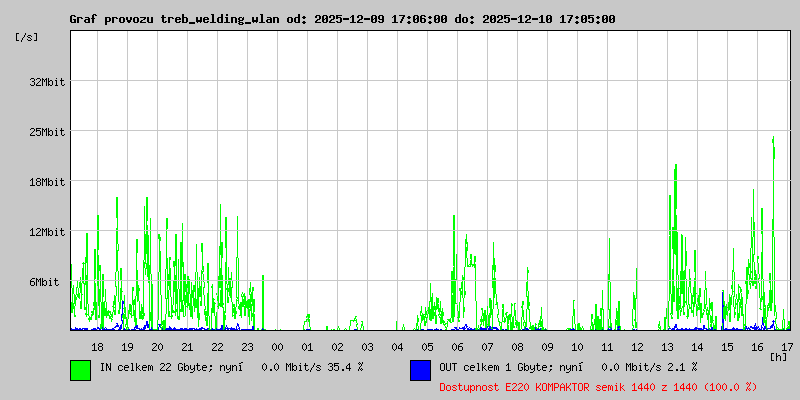Viewport: 800px width, 400px height.
Task: Click the '20' hour label on x-axis
Action: [x=157, y=347]
